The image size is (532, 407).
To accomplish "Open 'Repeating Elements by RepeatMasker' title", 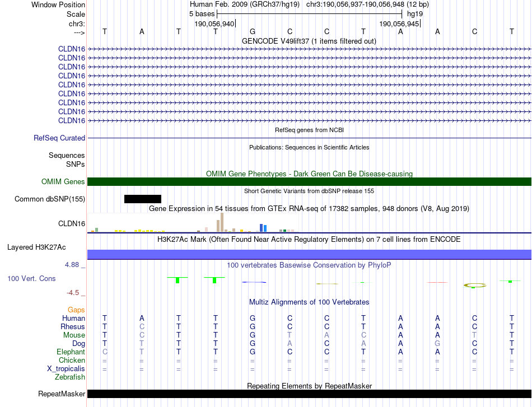I will click(x=309, y=386).
